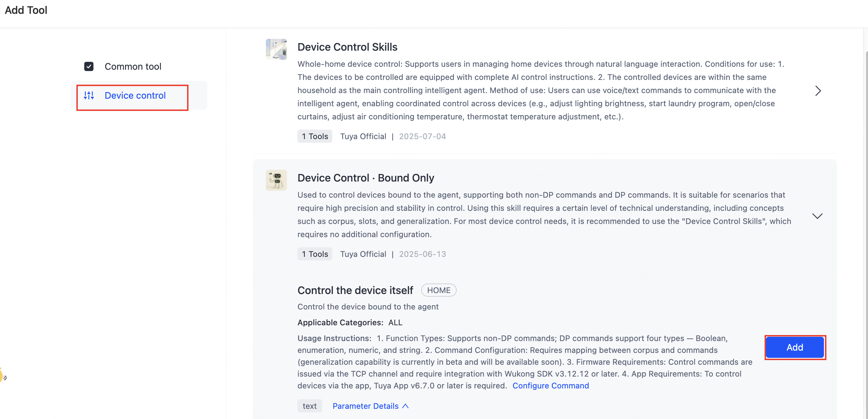The image size is (868, 419).
Task: Click the 1 Tools badge under Device Control Skills
Action: pos(314,136)
